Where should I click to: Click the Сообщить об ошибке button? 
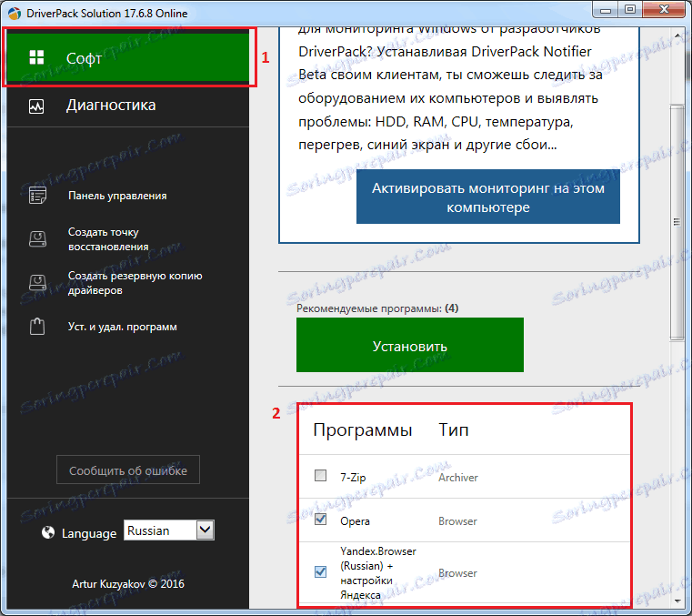pos(128,470)
